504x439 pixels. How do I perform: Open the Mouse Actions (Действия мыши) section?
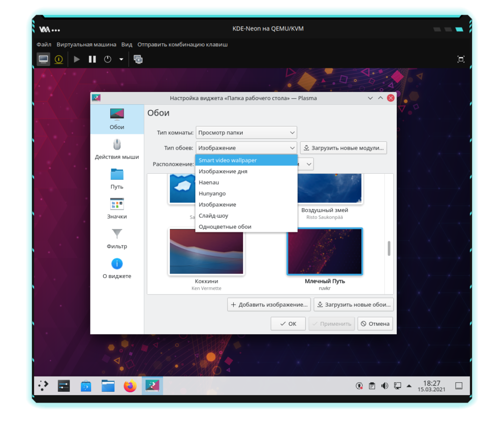tap(117, 150)
